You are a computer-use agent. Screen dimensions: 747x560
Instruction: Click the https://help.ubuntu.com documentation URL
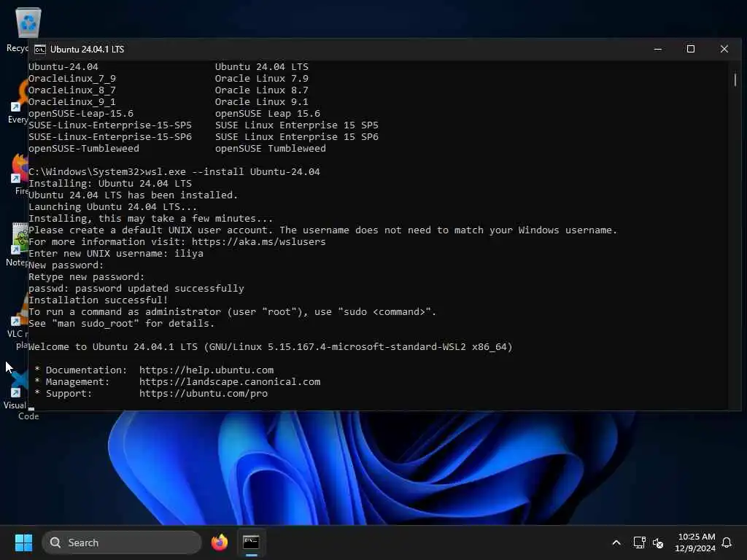pos(206,370)
